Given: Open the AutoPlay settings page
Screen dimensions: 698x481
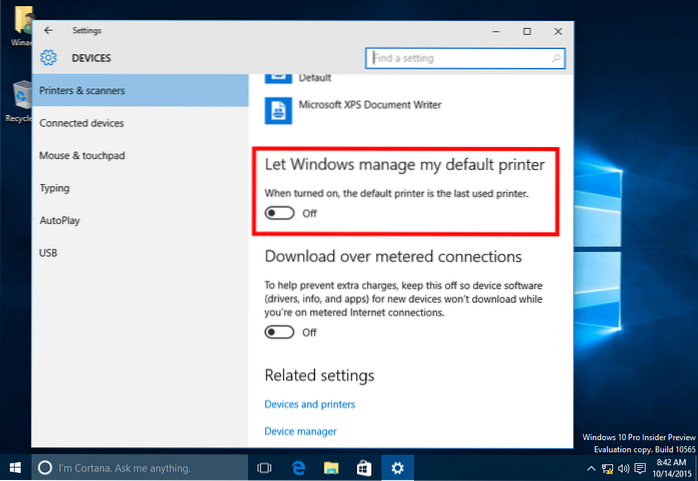Looking at the screenshot, I should tap(62, 220).
